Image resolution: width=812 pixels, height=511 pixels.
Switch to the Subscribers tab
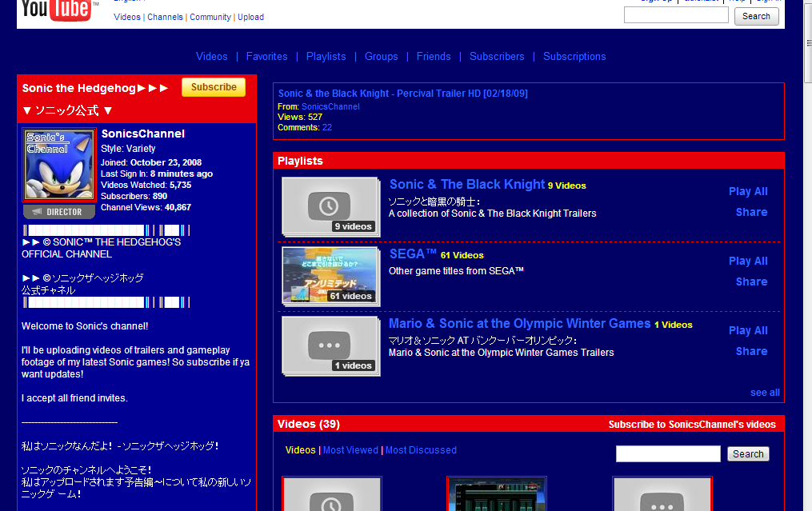point(497,57)
